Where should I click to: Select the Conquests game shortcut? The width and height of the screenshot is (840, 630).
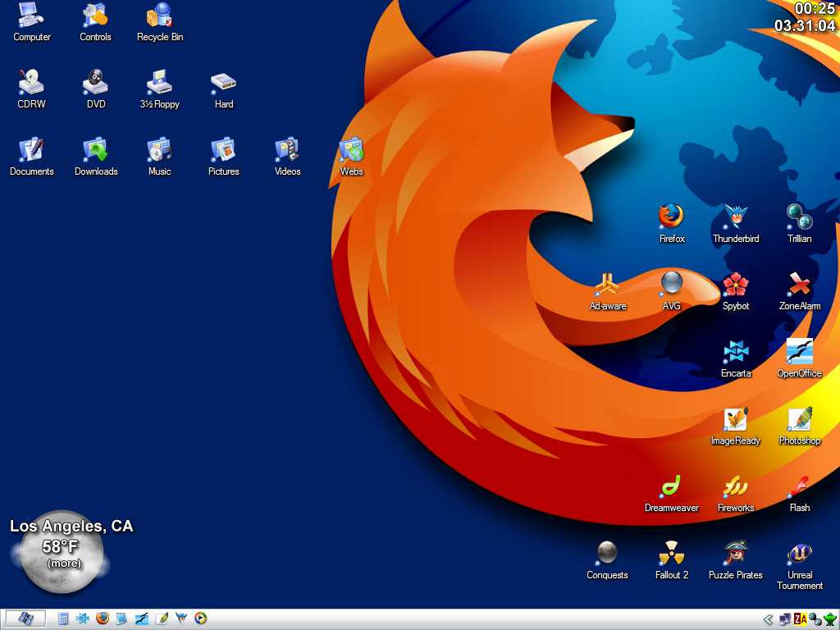coord(608,561)
